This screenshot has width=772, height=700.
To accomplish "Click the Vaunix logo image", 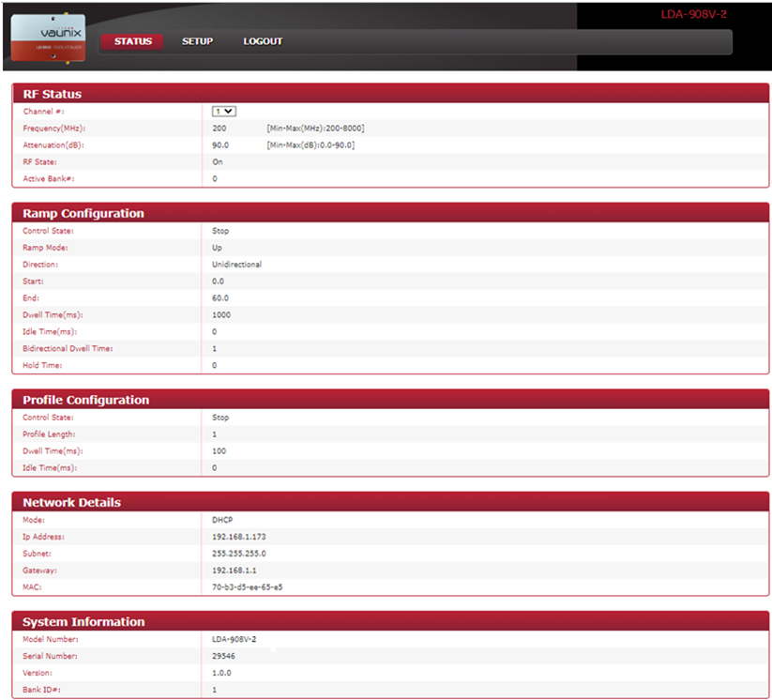I will pyautogui.click(x=49, y=38).
